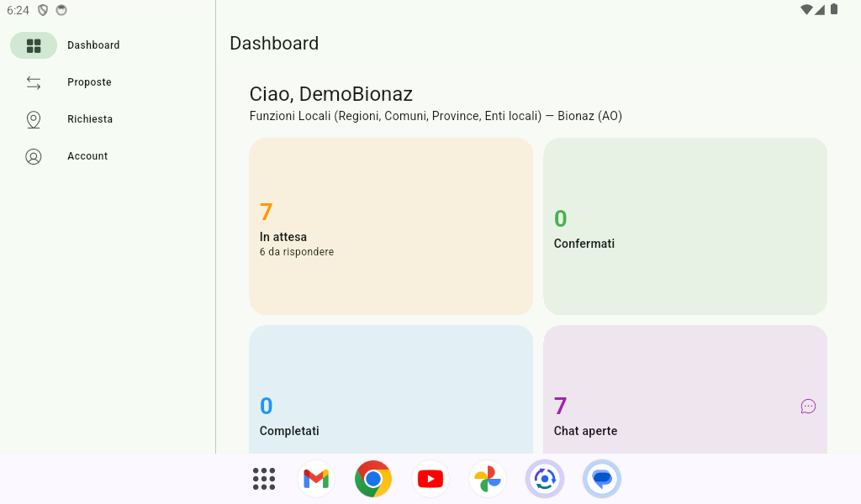Image resolution: width=861 pixels, height=504 pixels.
Task: Click the 'Funzioni Locali' subtitle line
Action: point(436,116)
